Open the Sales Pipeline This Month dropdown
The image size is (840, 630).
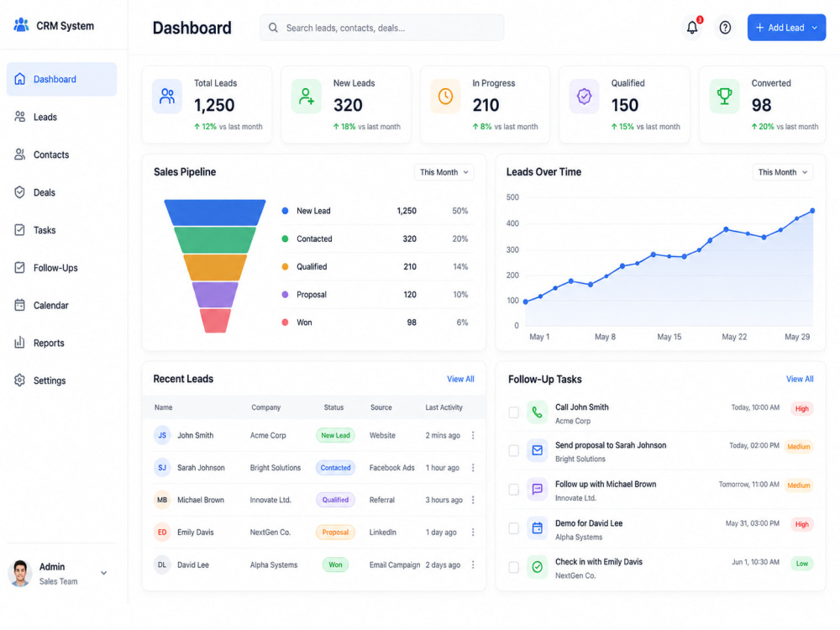click(x=444, y=172)
